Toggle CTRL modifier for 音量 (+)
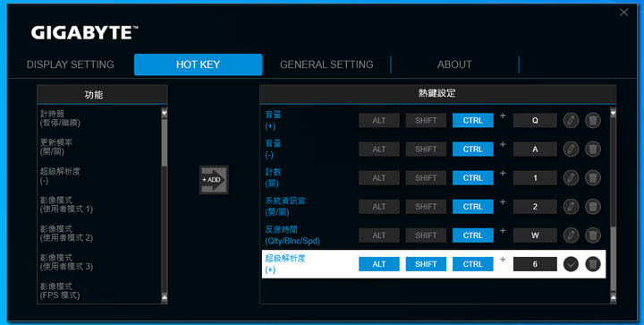Viewport: 644px width, 325px height. pos(473,120)
